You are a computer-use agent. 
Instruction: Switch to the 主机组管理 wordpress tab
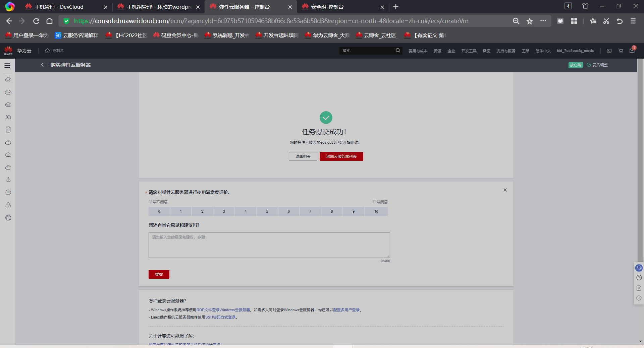click(159, 7)
